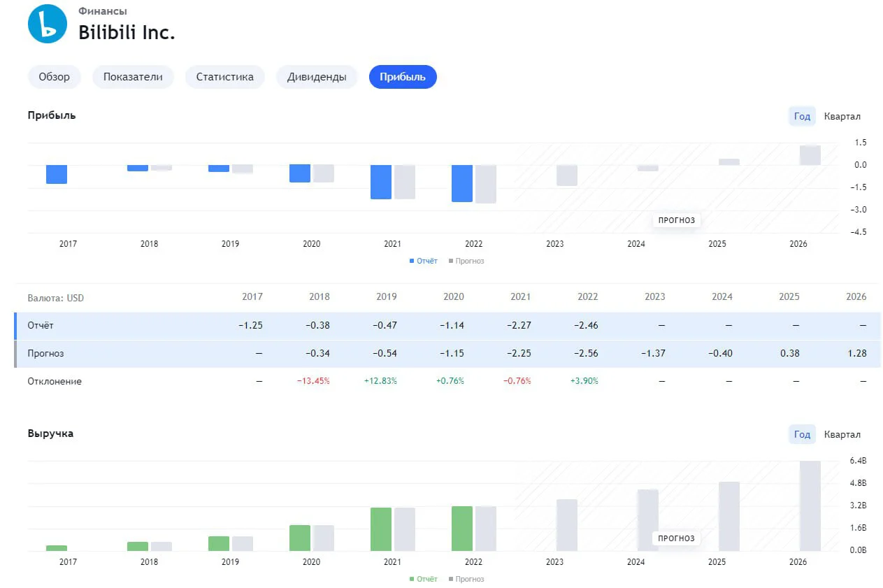Click the +12.83% deviation value
The height and width of the screenshot is (588, 883).
click(x=380, y=381)
